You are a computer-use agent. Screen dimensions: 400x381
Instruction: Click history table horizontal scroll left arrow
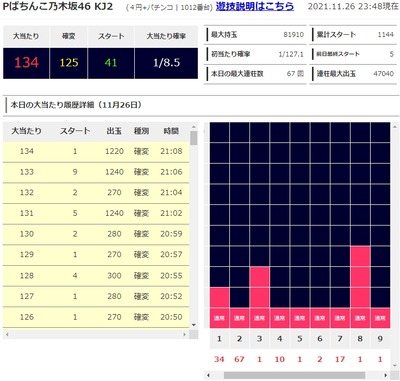click(x=7, y=334)
